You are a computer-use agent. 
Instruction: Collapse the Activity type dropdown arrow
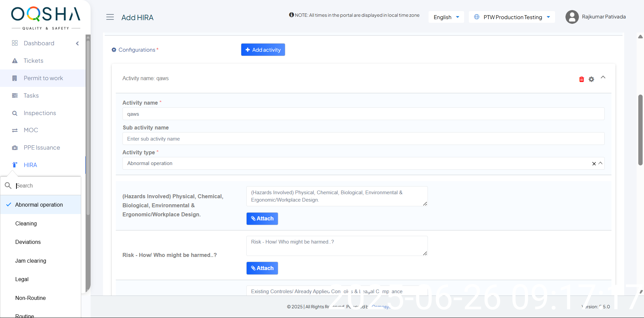(x=600, y=163)
